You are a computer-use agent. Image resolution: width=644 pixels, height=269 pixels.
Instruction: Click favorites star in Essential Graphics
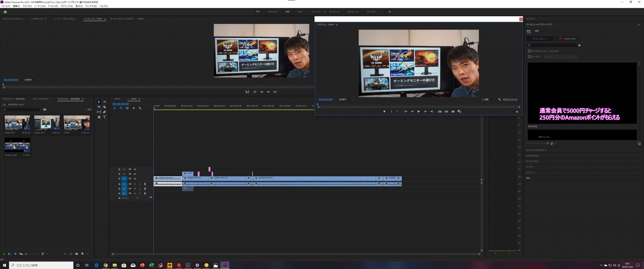[579, 45]
